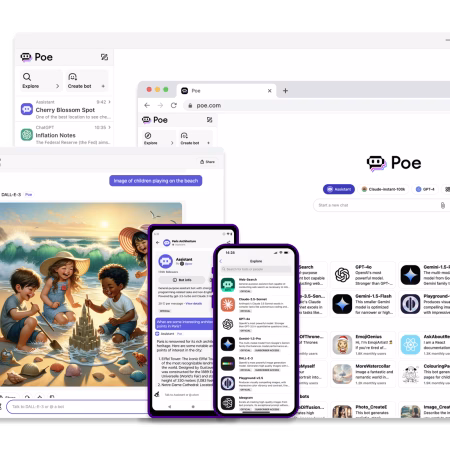The height and width of the screenshot is (450, 450).
Task: Click the purple beach image prompt message
Action: click(x=156, y=181)
